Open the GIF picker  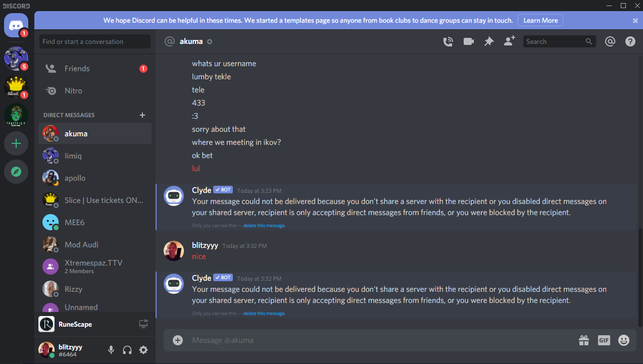(604, 340)
